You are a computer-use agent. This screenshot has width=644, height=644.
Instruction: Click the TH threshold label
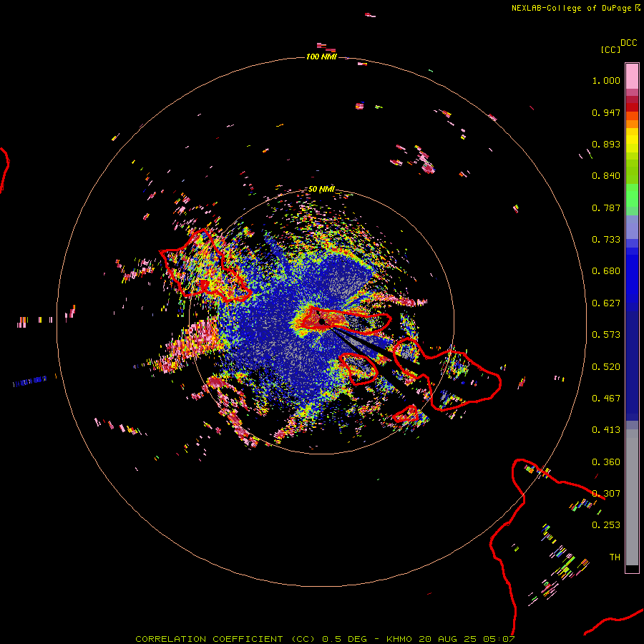coord(615,557)
